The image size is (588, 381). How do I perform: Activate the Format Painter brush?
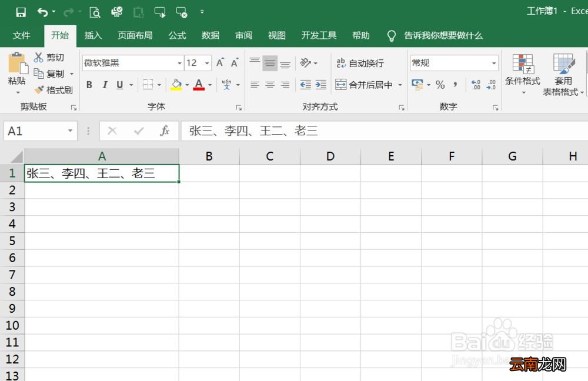tap(54, 90)
